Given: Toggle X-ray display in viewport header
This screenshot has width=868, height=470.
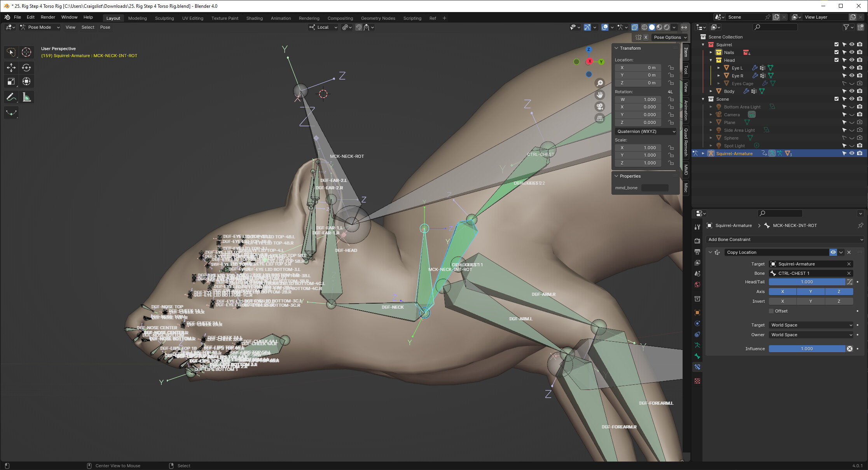Looking at the screenshot, I should click(x=634, y=27).
